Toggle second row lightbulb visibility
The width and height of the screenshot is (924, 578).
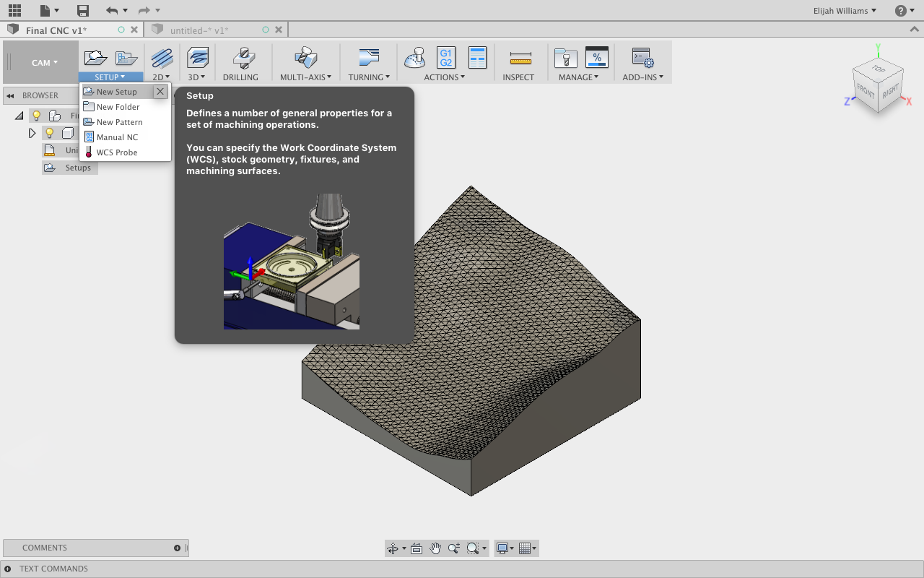click(x=50, y=133)
